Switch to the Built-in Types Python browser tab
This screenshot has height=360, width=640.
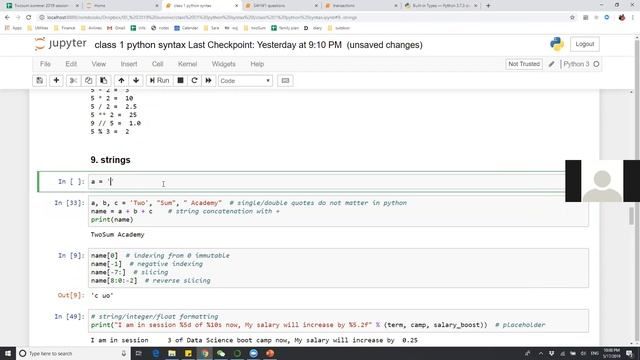(x=440, y=6)
